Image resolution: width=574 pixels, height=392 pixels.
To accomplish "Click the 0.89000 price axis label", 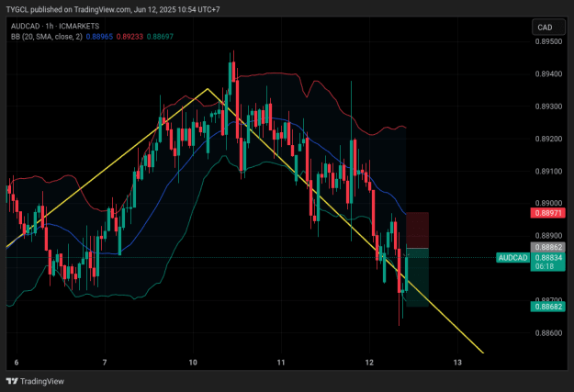I will [x=548, y=203].
